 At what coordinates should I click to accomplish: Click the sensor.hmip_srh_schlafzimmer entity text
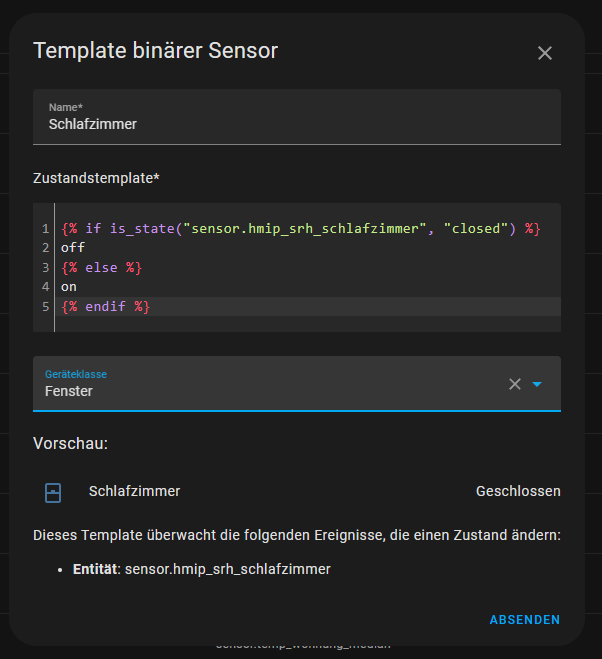[227, 569]
